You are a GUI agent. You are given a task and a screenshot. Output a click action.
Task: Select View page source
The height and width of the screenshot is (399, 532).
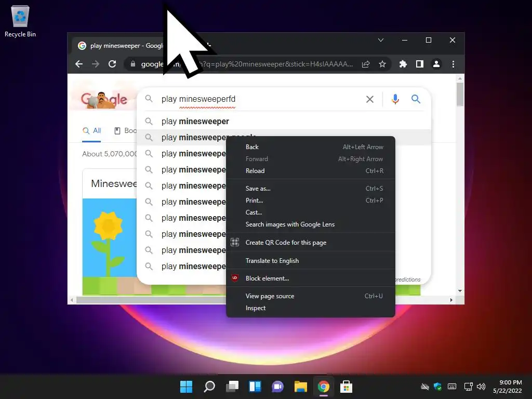click(x=311, y=296)
